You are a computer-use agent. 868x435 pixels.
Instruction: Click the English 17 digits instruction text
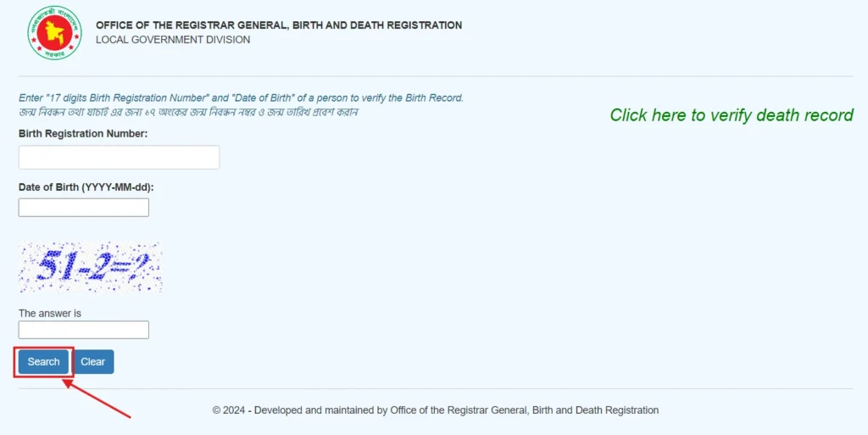(x=241, y=98)
